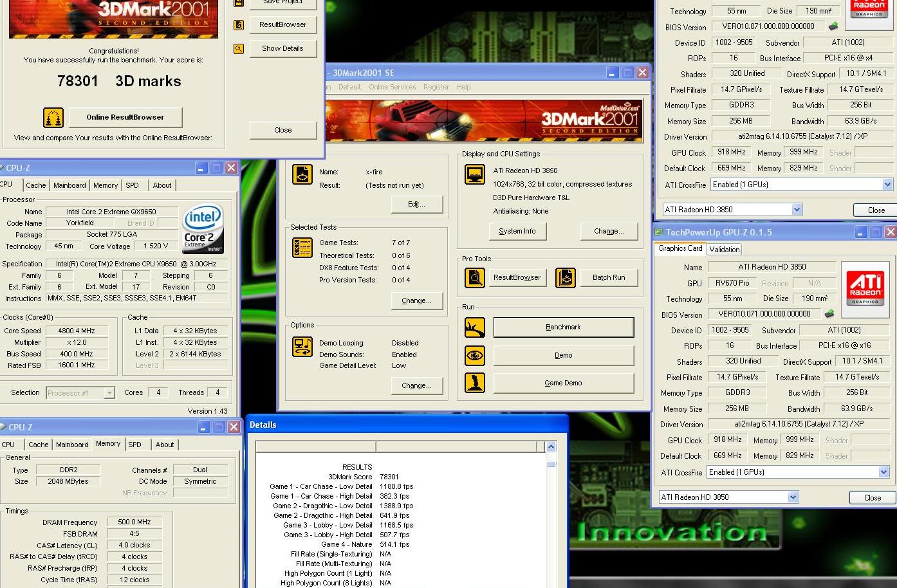Viewport: 897px width, 588px height.
Task: Click the Benchmark button
Action: [x=563, y=327]
